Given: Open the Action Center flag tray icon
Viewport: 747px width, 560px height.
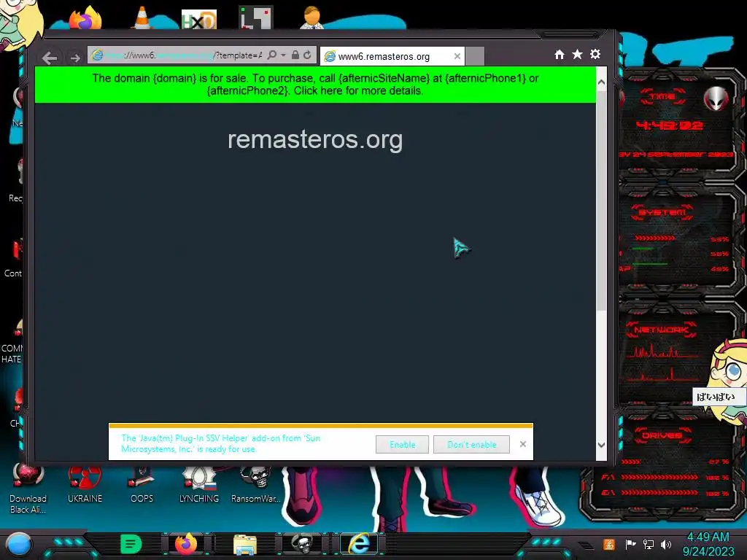Looking at the screenshot, I should click(x=630, y=544).
